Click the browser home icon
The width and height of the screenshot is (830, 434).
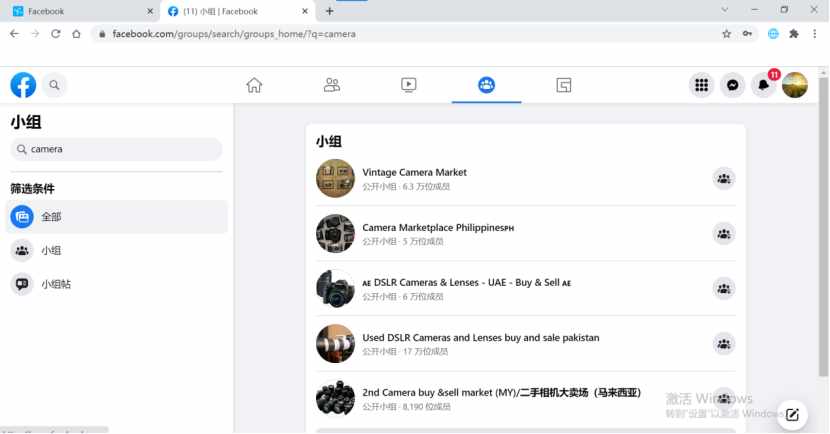pyautogui.click(x=76, y=34)
